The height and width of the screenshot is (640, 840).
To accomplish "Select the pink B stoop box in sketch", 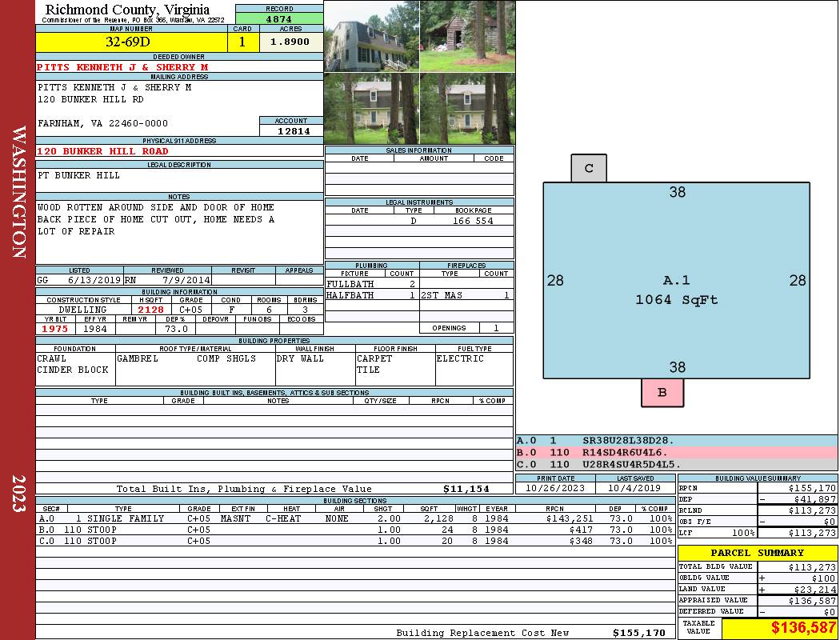I will pyautogui.click(x=662, y=393).
